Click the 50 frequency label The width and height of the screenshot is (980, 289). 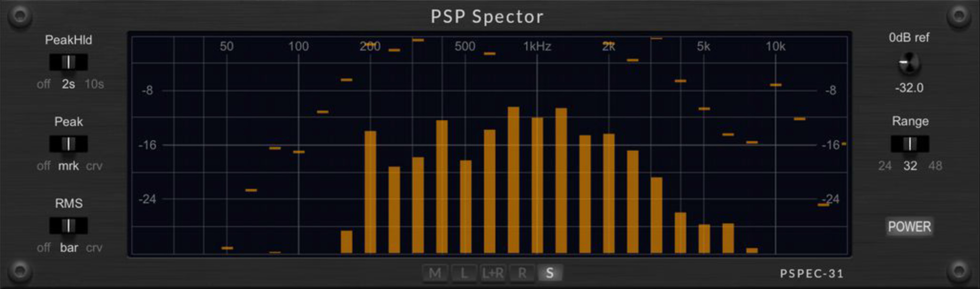pyautogui.click(x=227, y=46)
